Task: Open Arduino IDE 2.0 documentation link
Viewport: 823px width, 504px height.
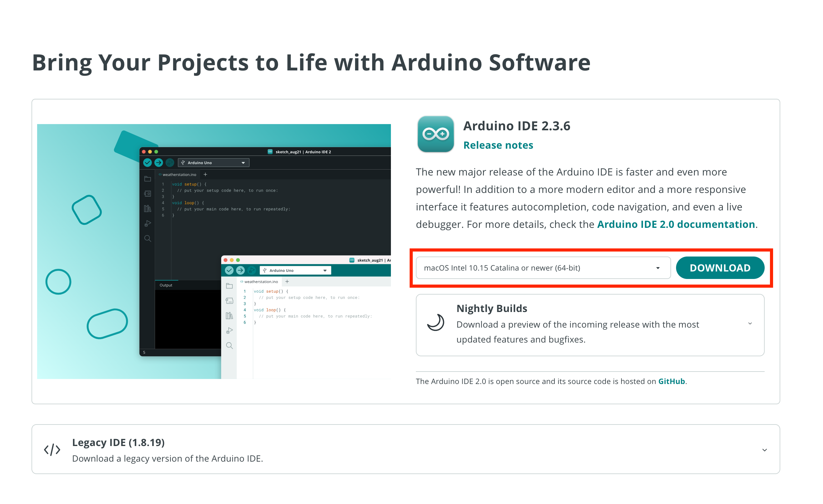Action: pos(676,224)
